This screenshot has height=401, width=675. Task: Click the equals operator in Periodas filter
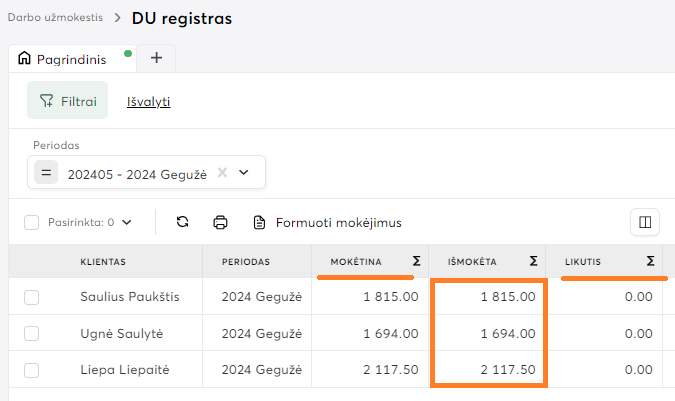pos(46,172)
